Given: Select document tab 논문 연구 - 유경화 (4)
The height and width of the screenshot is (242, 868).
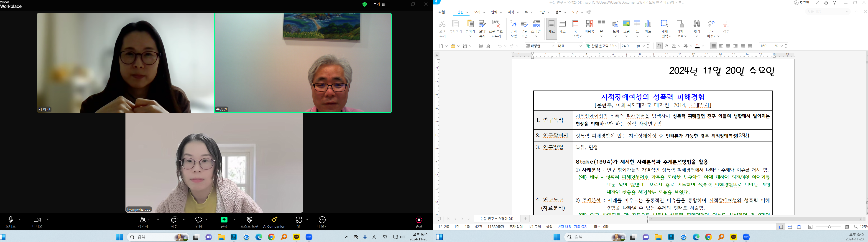Looking at the screenshot, I should 497,219.
